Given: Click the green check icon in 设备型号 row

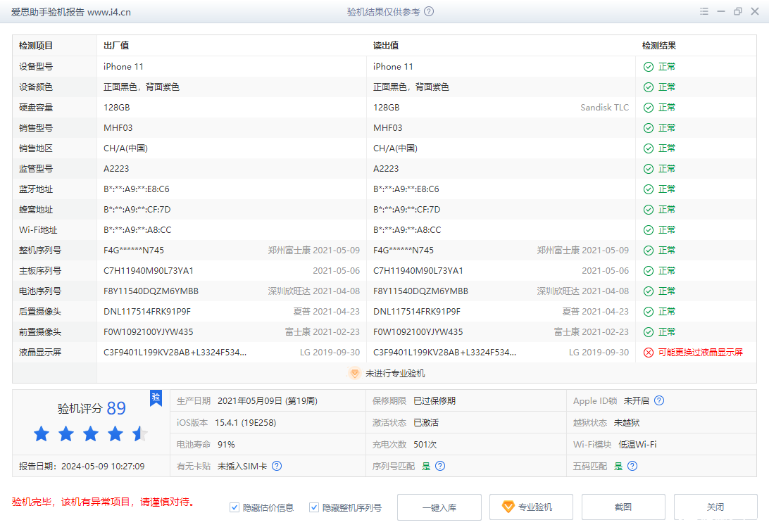Looking at the screenshot, I should coord(649,67).
